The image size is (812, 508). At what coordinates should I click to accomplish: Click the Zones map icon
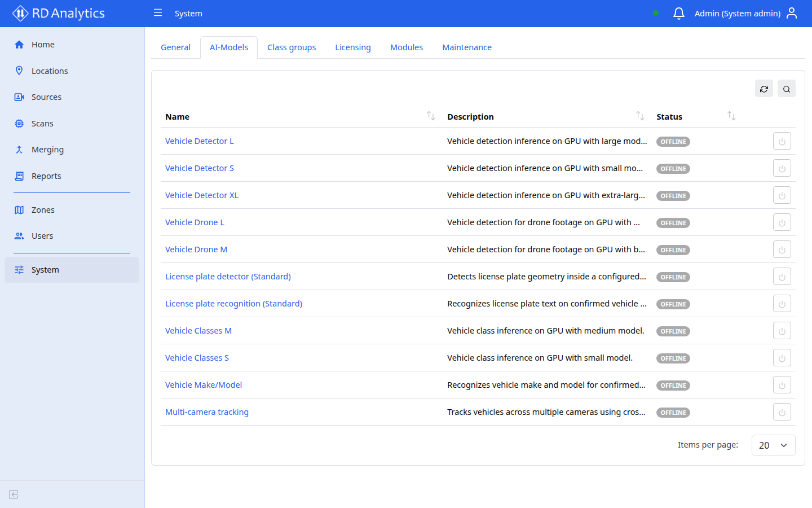[x=19, y=210]
